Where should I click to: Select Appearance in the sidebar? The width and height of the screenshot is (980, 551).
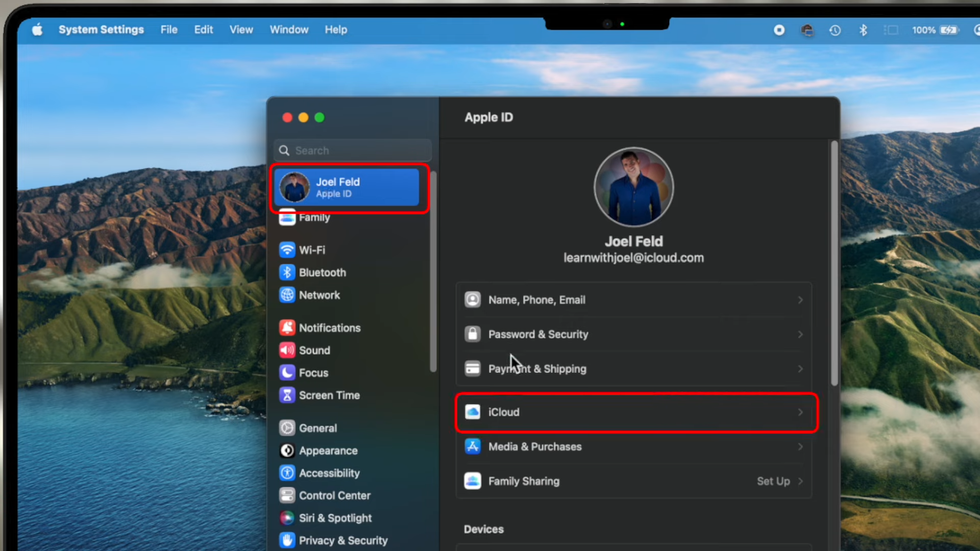click(x=329, y=450)
